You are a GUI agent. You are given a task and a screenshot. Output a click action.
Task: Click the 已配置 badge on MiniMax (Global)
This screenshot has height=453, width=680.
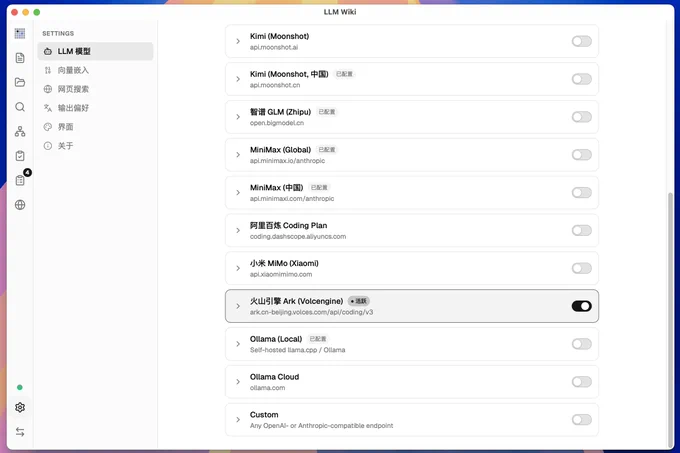327,150
